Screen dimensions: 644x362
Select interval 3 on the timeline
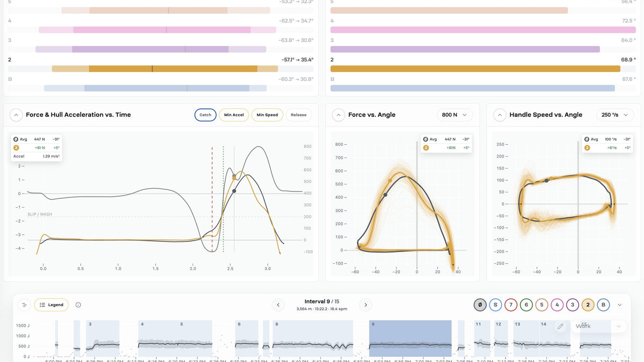pos(103,338)
